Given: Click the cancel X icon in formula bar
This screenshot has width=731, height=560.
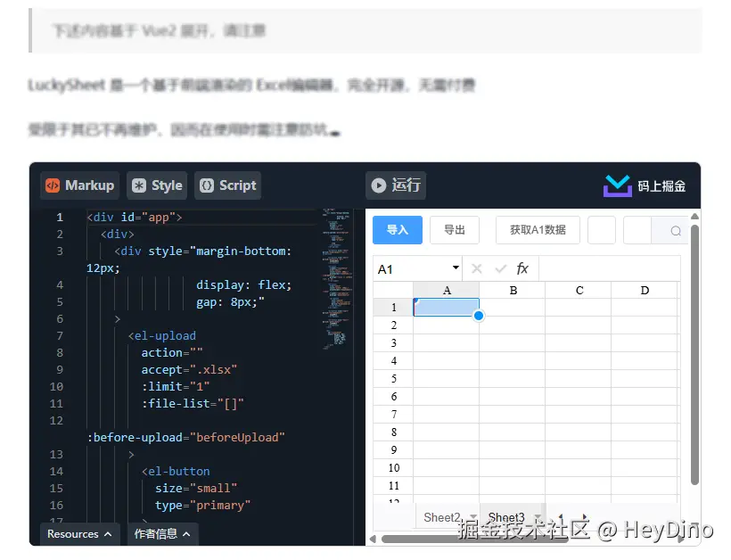Looking at the screenshot, I should point(476,268).
